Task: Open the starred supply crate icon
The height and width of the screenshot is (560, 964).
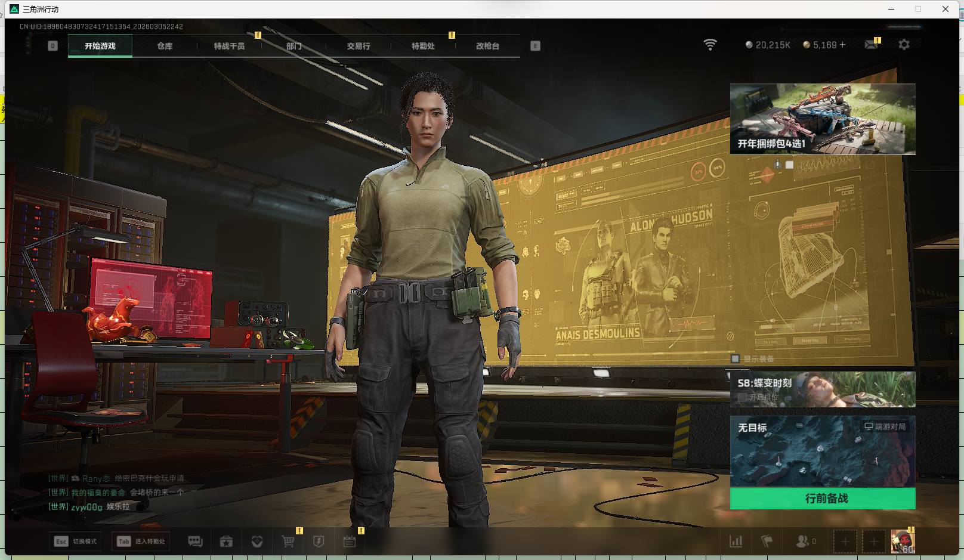Action: [x=226, y=542]
